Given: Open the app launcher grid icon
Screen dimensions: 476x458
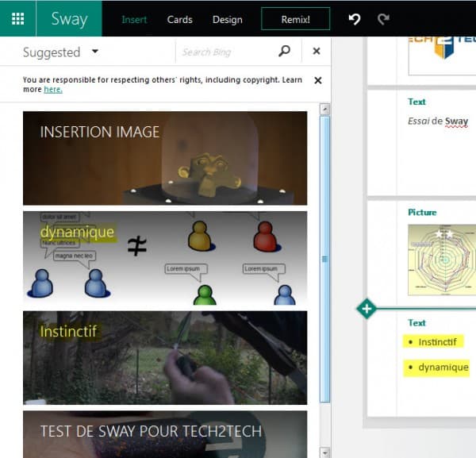Looking at the screenshot, I should 17,19.
